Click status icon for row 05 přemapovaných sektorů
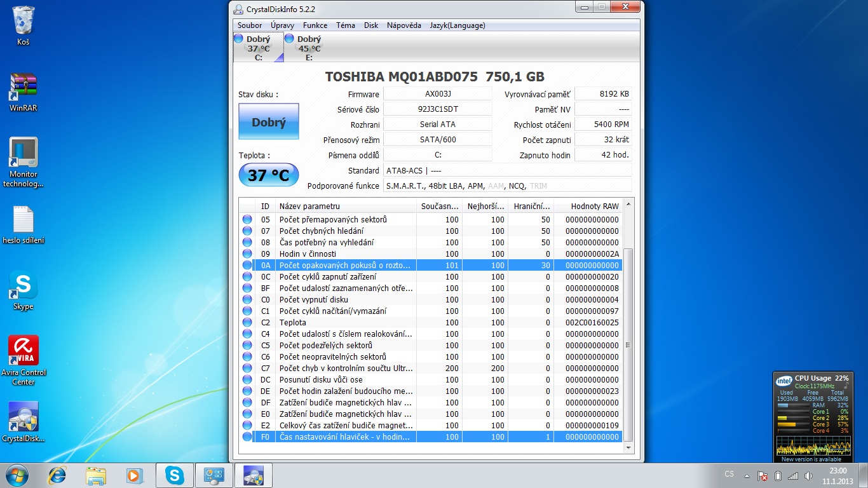Viewport: 868px width, 488px height. 247,219
